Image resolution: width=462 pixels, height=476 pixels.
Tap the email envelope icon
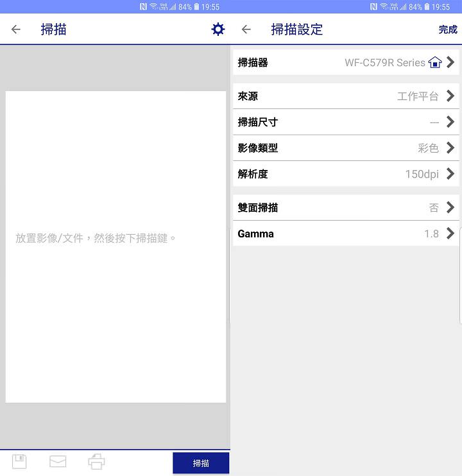[x=58, y=462]
